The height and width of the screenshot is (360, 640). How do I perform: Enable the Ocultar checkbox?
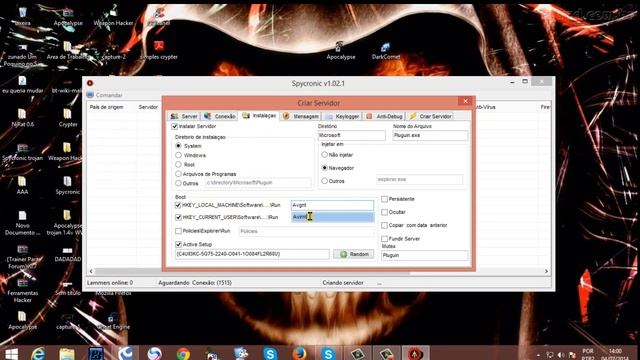tap(384, 212)
